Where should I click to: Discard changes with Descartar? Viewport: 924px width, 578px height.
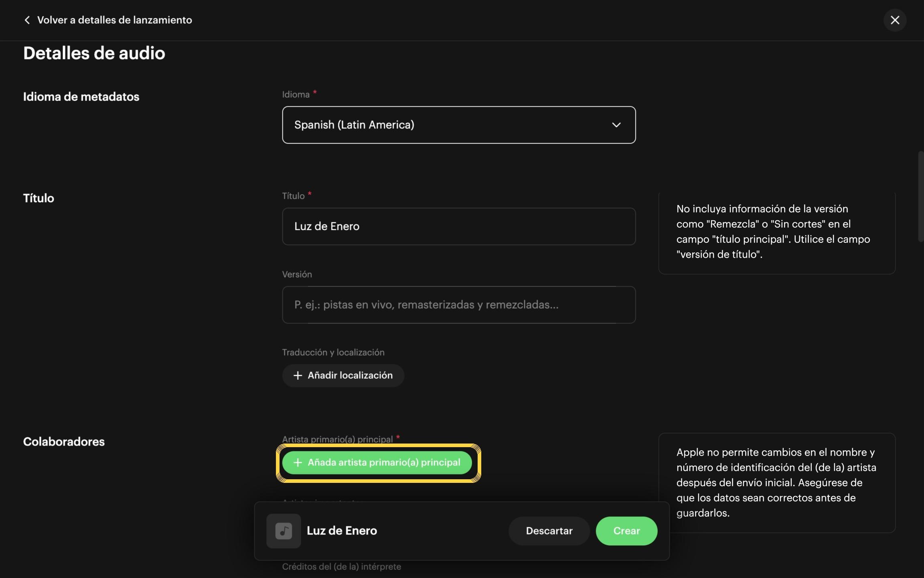point(549,531)
